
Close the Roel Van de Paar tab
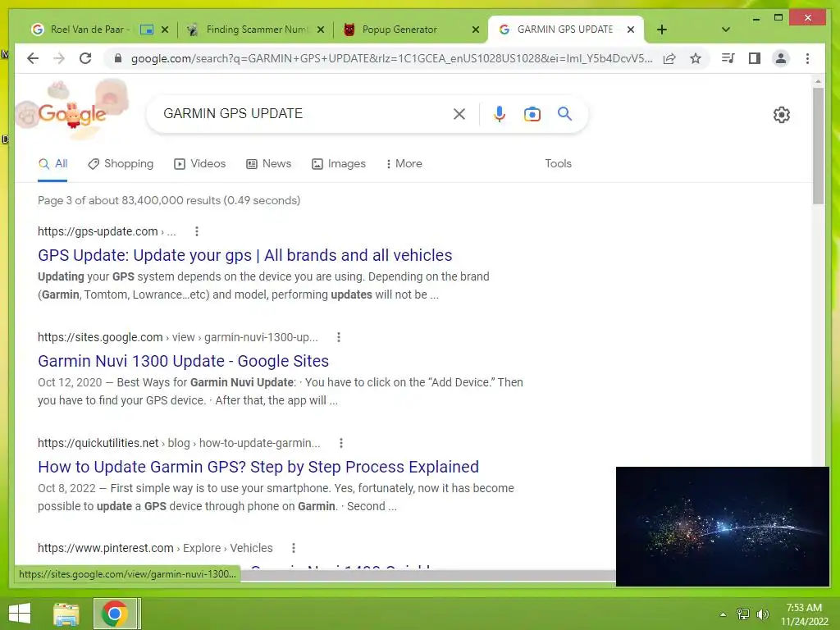(165, 30)
